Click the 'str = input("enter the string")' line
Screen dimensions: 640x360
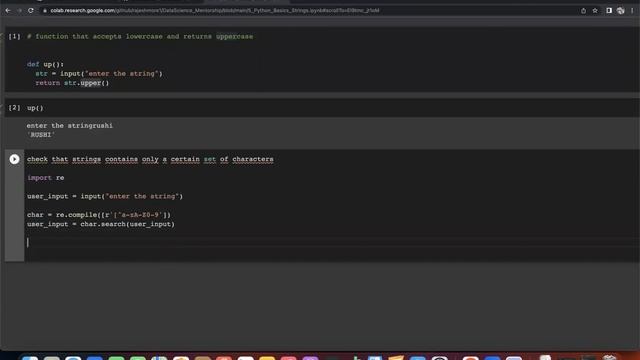coord(99,74)
